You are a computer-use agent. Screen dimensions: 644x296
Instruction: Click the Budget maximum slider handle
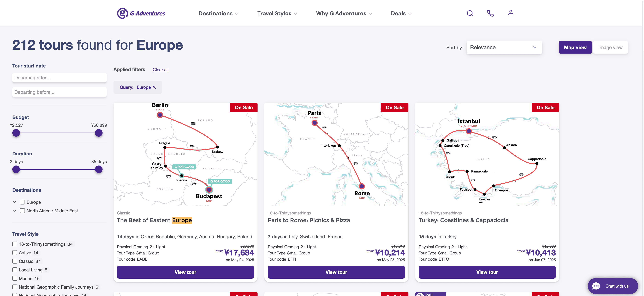[x=99, y=133]
